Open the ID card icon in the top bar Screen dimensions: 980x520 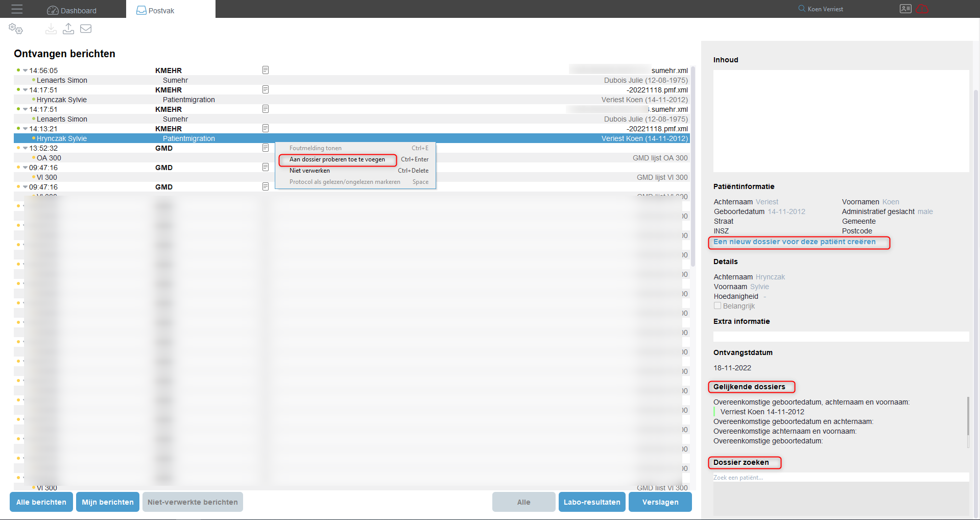[905, 9]
